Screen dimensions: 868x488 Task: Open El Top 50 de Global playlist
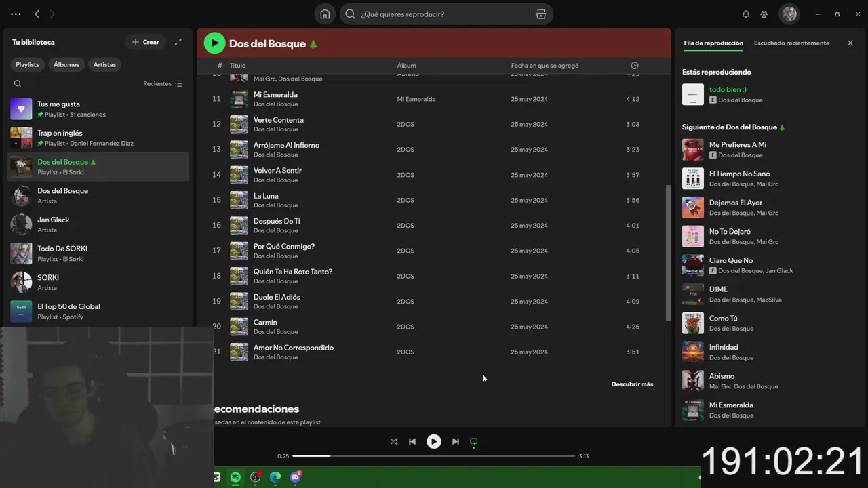98,311
